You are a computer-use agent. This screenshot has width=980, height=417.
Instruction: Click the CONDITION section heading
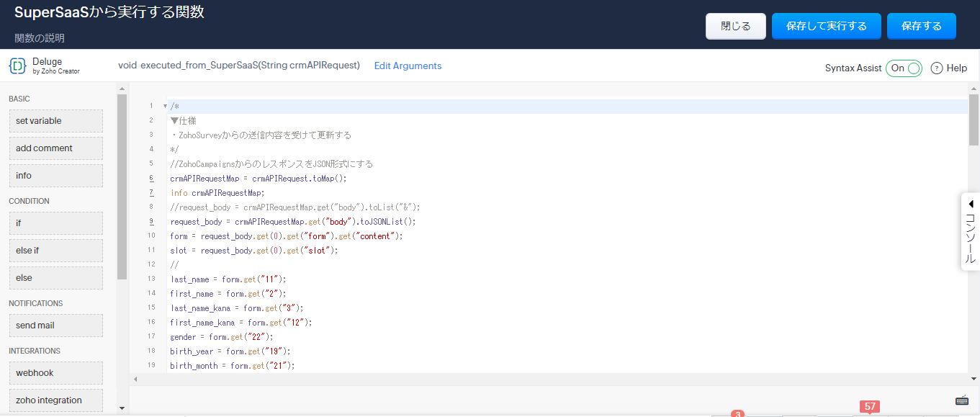click(29, 201)
